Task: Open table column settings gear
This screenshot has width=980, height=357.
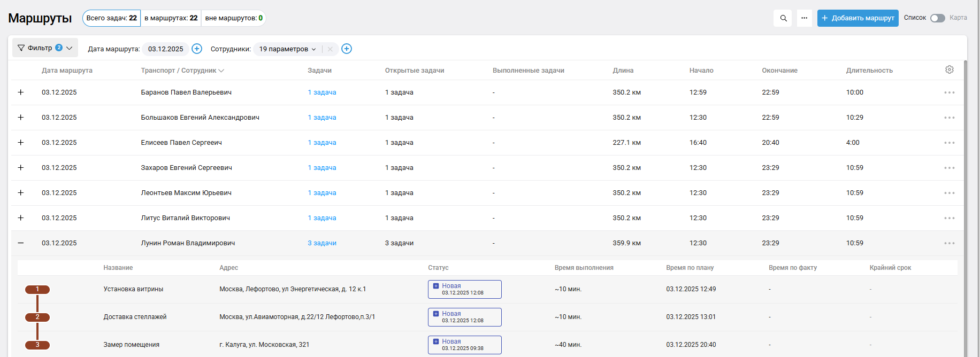Action: [949, 69]
